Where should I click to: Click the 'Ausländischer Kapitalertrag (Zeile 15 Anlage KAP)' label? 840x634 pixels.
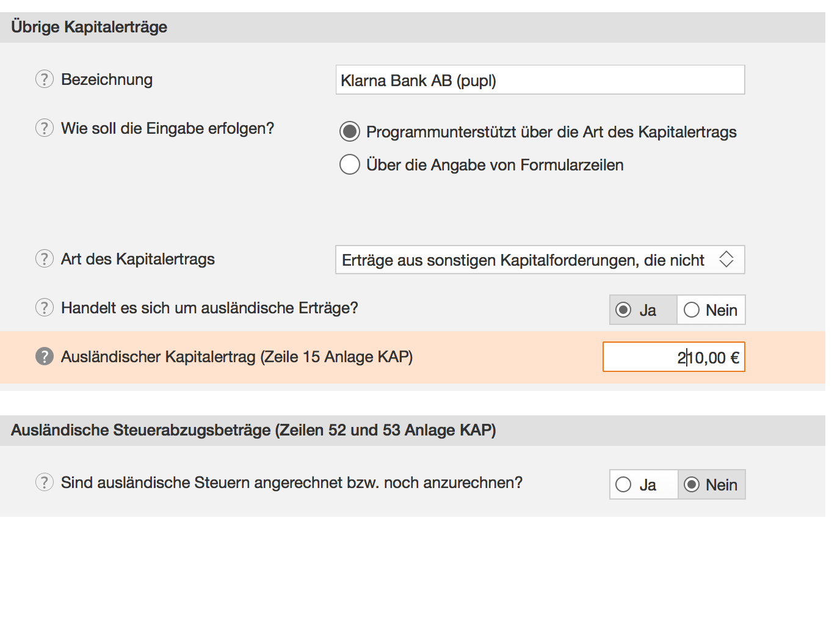click(237, 357)
